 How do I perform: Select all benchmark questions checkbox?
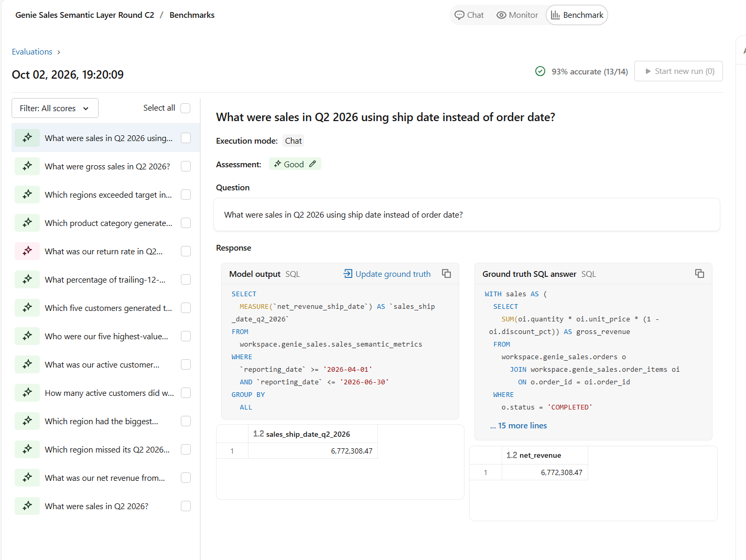click(186, 108)
